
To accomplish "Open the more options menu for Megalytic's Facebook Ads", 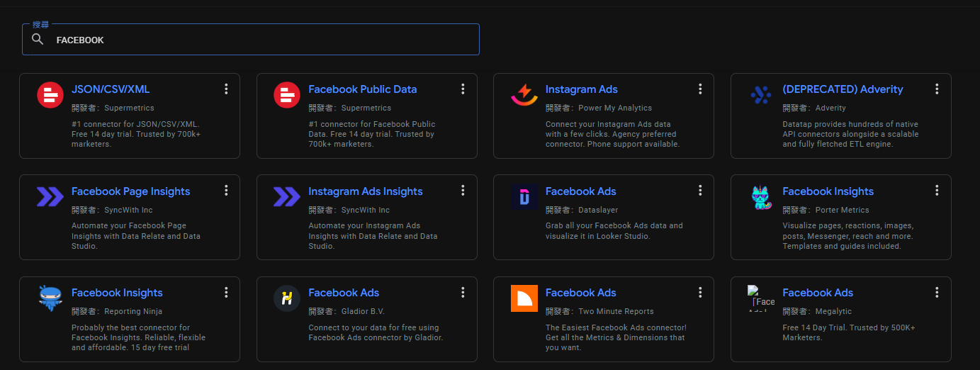I will tap(937, 292).
